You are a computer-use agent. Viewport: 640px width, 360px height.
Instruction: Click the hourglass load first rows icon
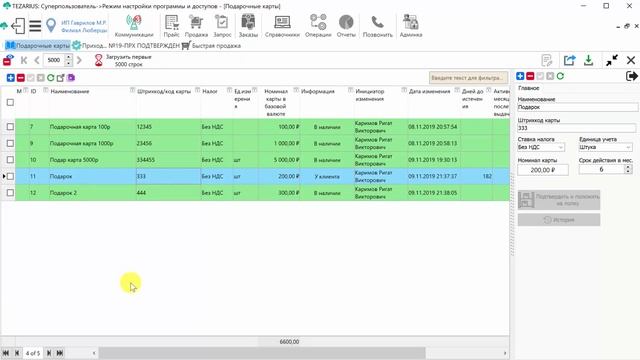click(x=98, y=60)
